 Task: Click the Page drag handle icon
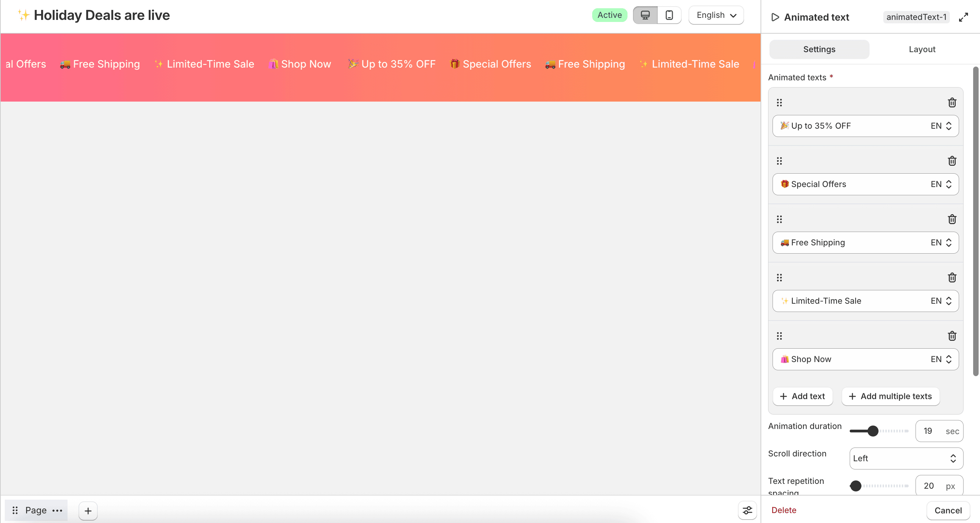coord(15,510)
